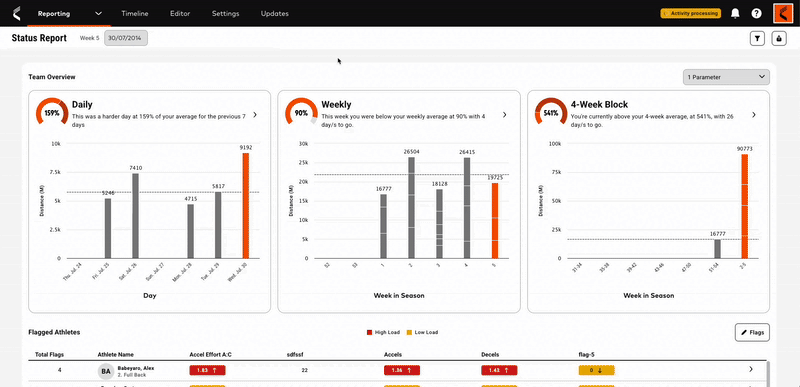The width and height of the screenshot is (800, 387).
Task: Click the 4715 bar in Daily chart
Action: 190,231
